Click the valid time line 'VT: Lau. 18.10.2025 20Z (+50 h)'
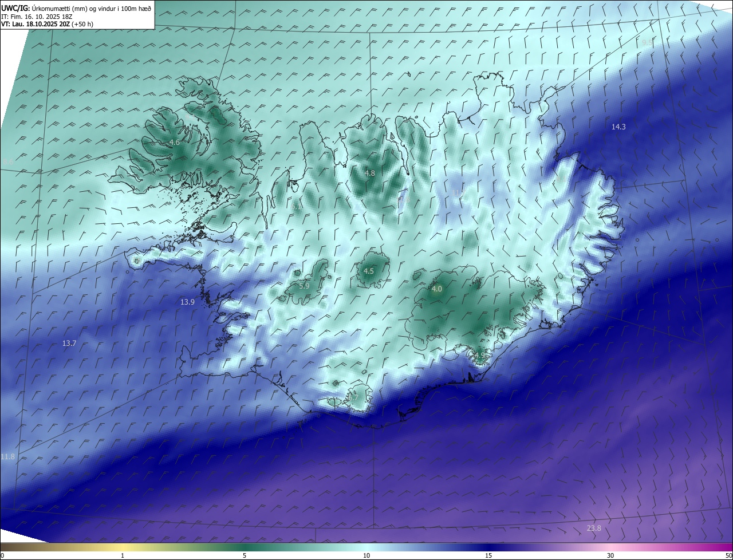The image size is (733, 560). pyautogui.click(x=47, y=24)
